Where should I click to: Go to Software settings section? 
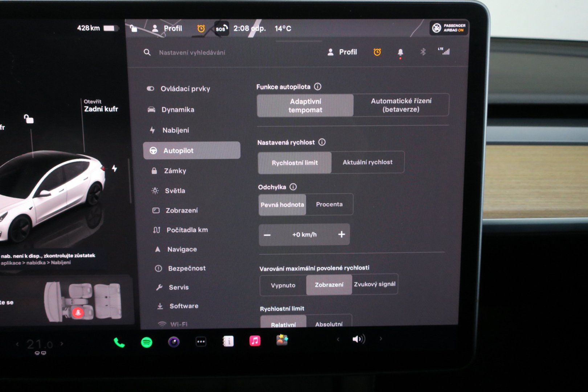tap(184, 306)
